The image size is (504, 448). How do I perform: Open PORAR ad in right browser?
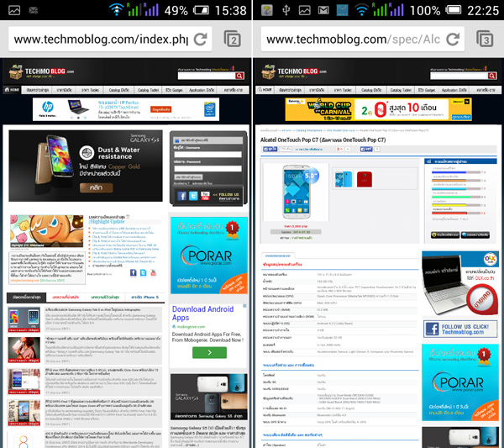(460, 382)
